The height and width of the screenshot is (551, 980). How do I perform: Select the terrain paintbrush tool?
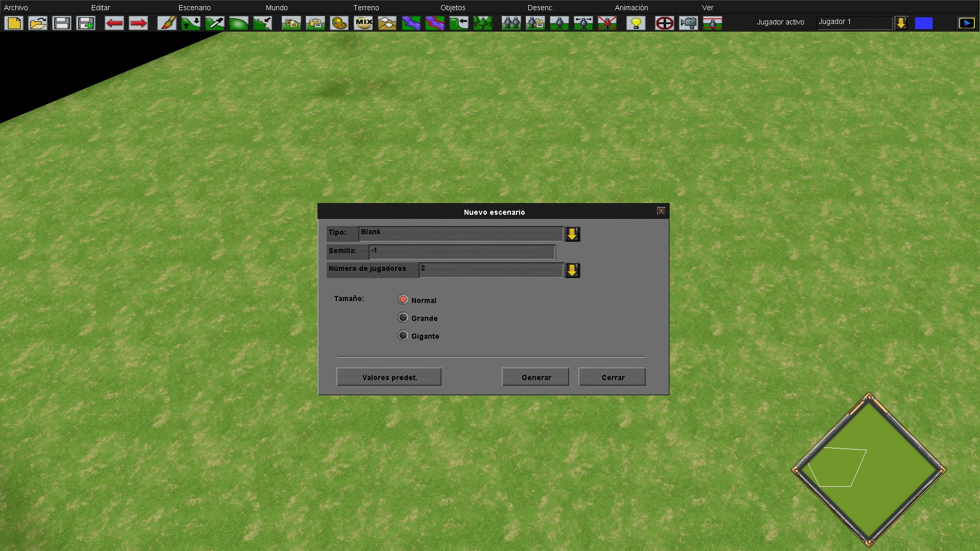pyautogui.click(x=167, y=23)
